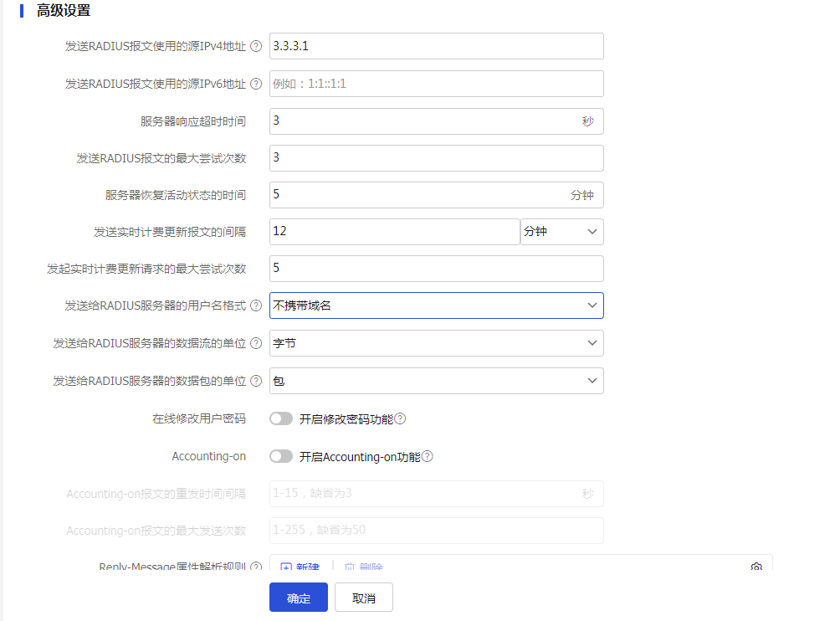Click help icon next to 开启修改密码功能

(400, 418)
